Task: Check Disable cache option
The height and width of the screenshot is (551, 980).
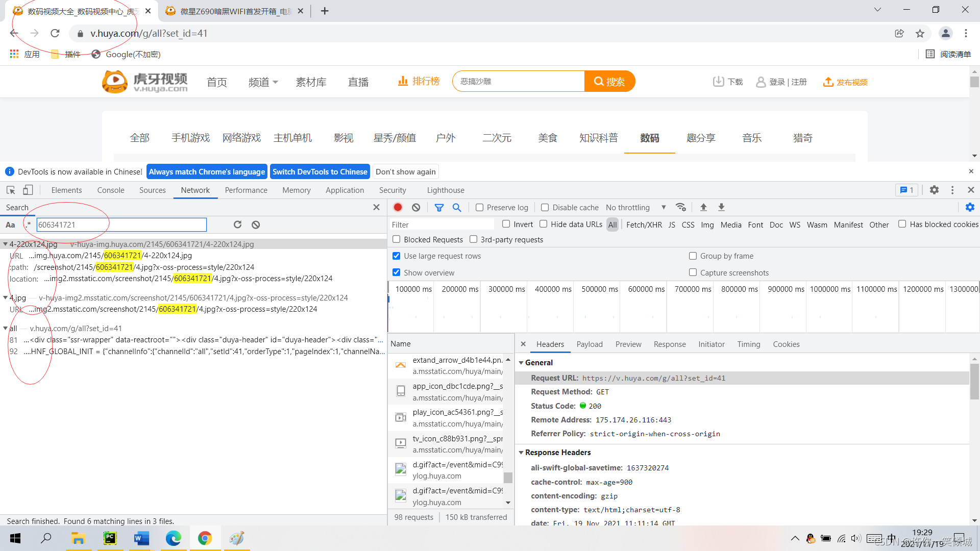Action: point(545,208)
